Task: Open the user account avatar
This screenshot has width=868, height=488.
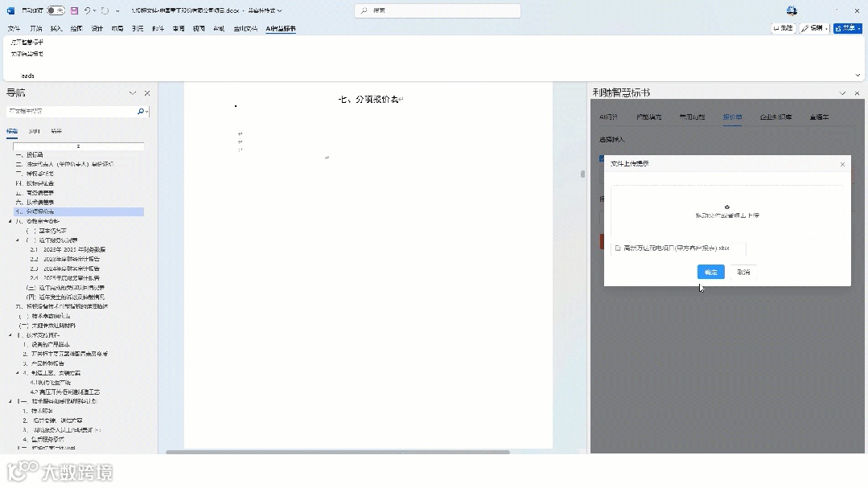Action: [792, 10]
